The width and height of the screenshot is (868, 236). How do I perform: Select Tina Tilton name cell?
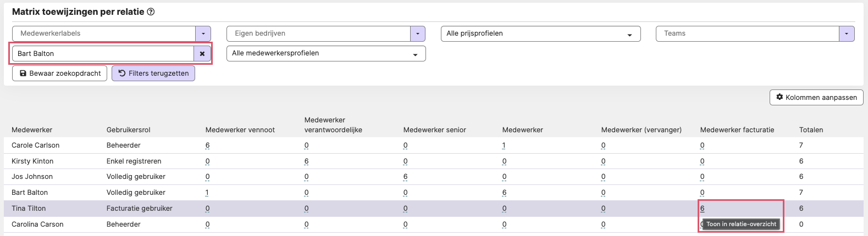pyautogui.click(x=29, y=209)
